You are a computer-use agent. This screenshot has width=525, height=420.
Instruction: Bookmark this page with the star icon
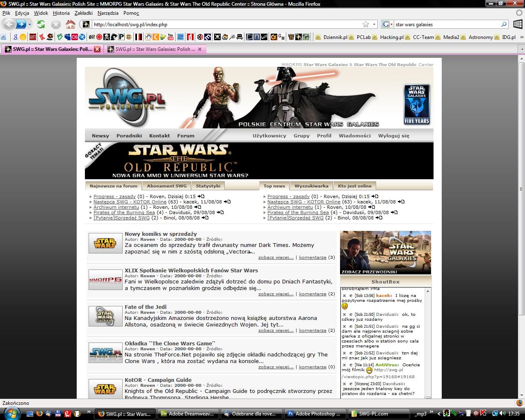point(365,25)
